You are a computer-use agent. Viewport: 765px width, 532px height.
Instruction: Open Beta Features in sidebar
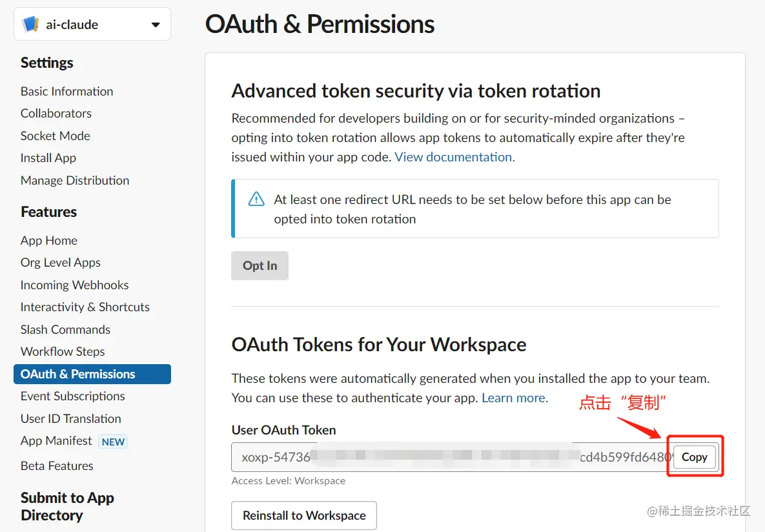(57, 466)
